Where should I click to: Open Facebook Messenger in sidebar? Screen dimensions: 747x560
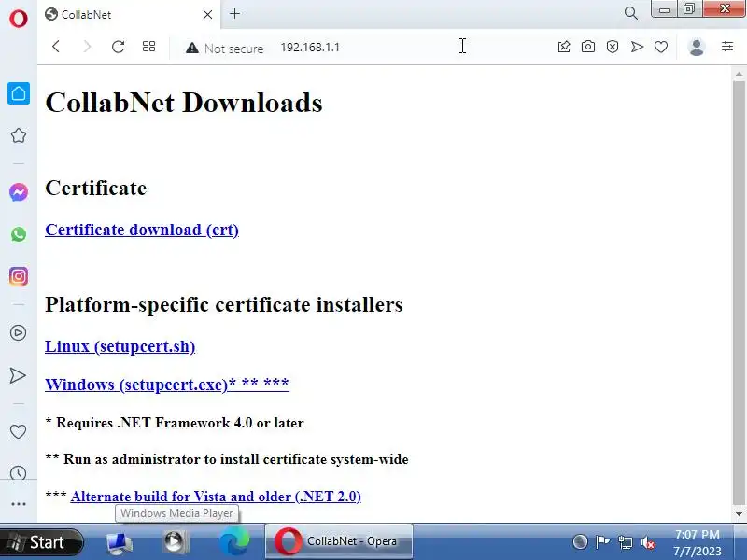(19, 192)
